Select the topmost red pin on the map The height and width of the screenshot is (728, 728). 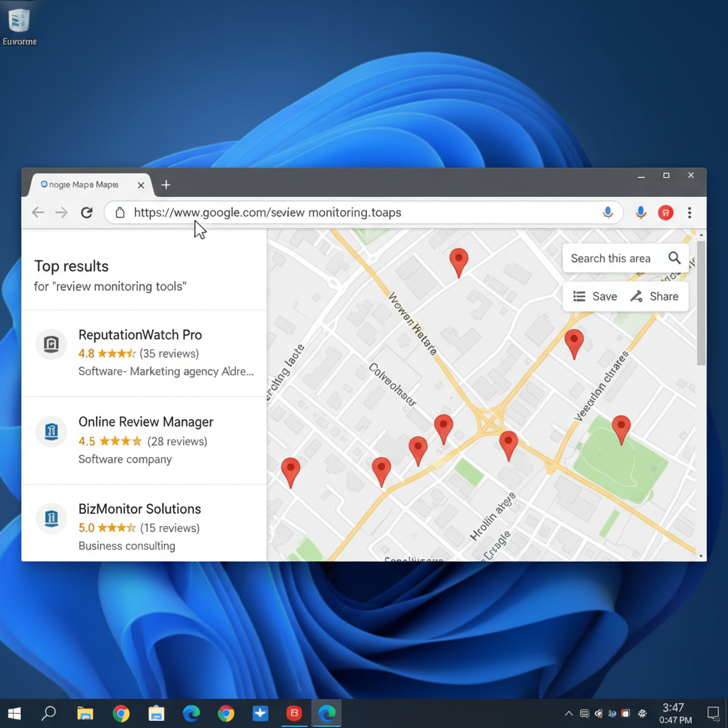[459, 262]
